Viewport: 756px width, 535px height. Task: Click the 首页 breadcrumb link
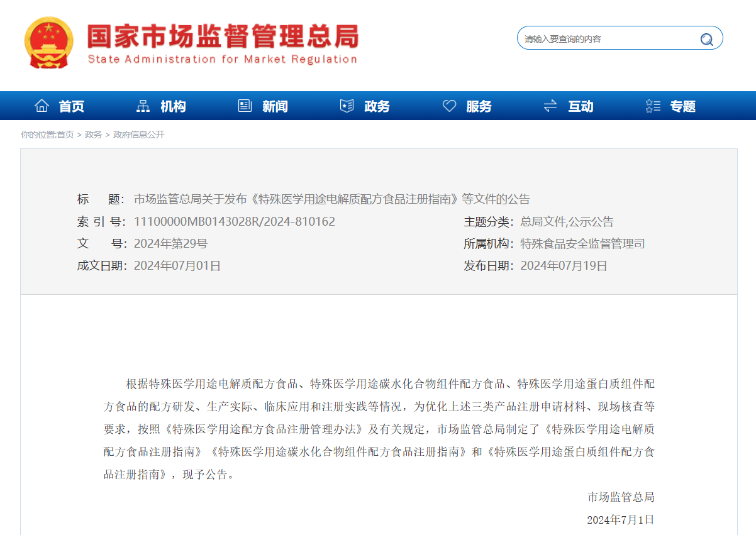click(65, 135)
